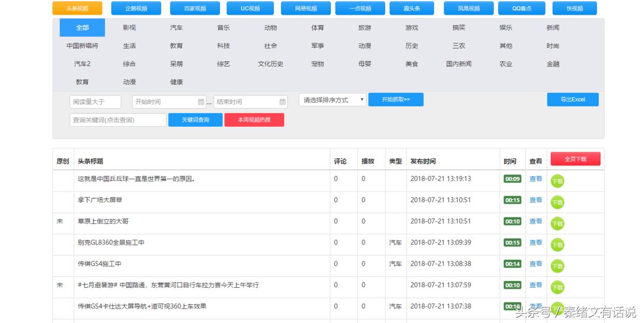Switch to the QQ看点 tab
644x323 pixels.
tap(521, 8)
